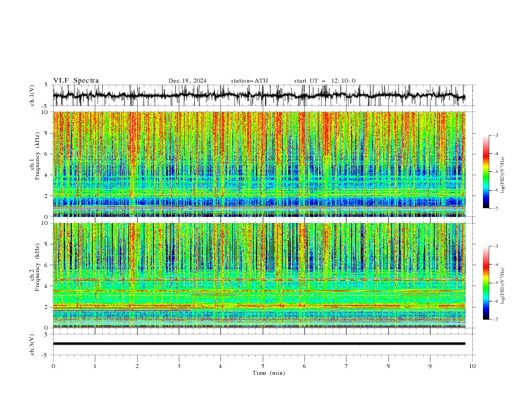Image resolution: width=532 pixels, height=411 pixels.
Task: Click the '-7' label on ch.1 colorbar
Action: [x=496, y=208]
